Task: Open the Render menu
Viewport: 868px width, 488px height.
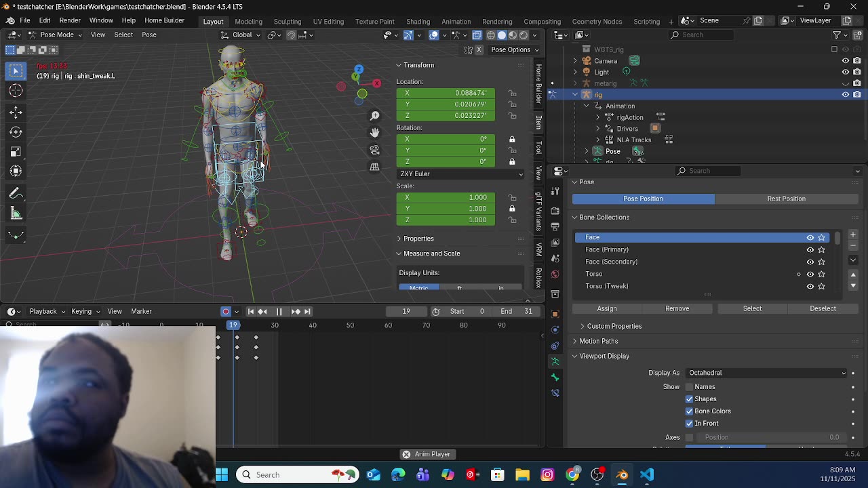Action: tap(70, 21)
